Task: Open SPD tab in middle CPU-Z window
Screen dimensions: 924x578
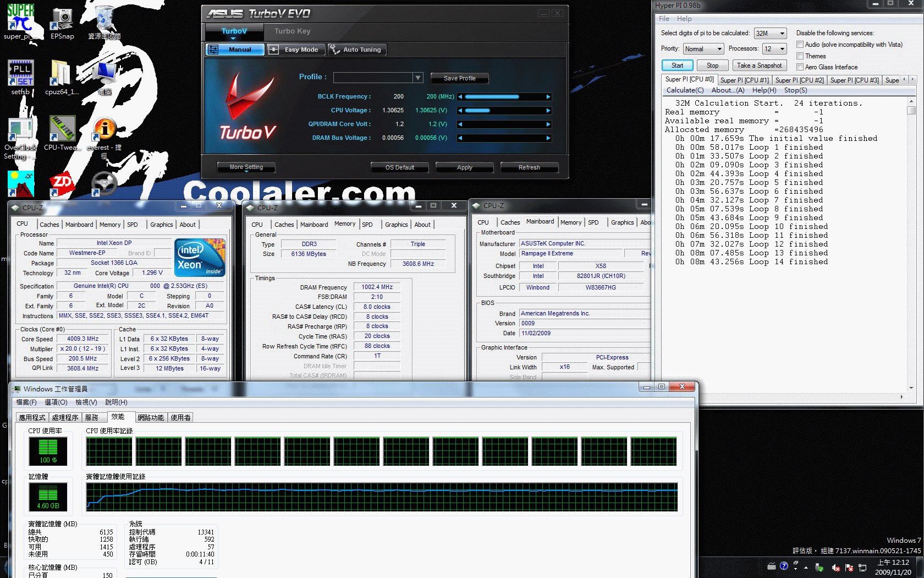Action: [367, 225]
